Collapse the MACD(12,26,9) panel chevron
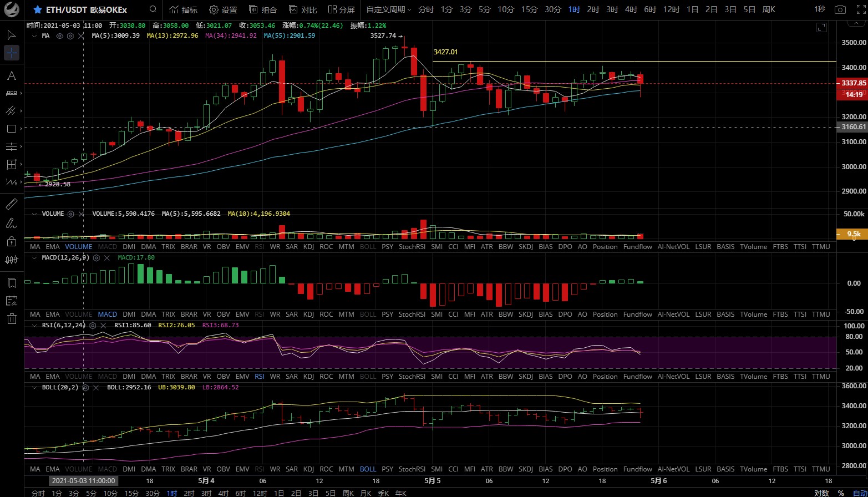 pos(34,257)
